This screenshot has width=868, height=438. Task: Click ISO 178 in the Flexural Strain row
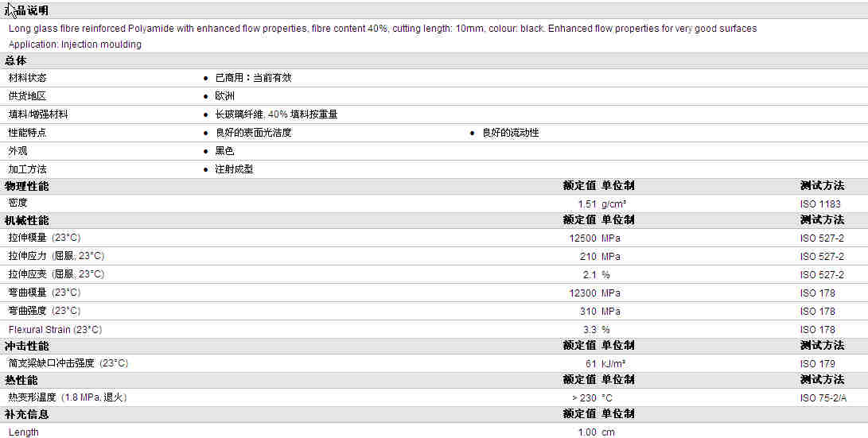coord(818,330)
